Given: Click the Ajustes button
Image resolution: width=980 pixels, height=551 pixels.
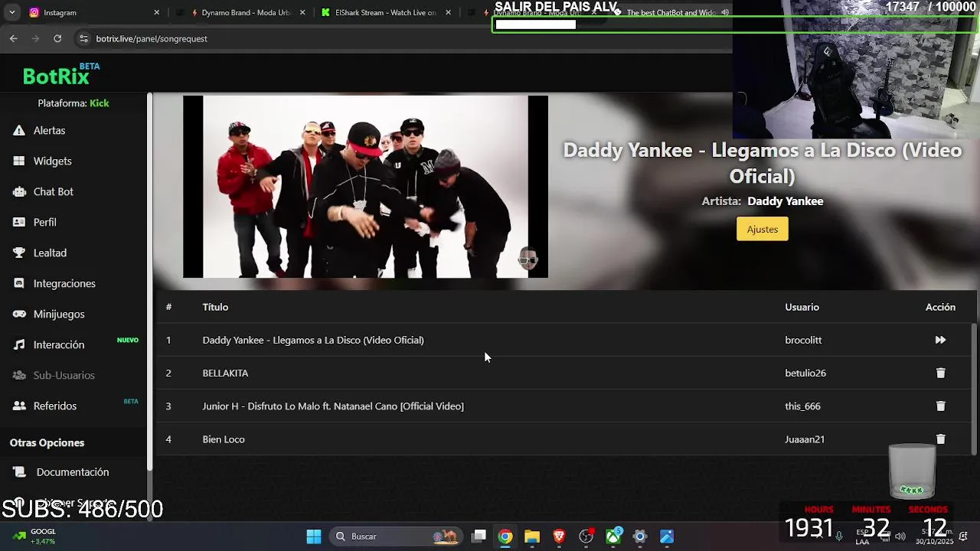Looking at the screenshot, I should click(x=762, y=229).
